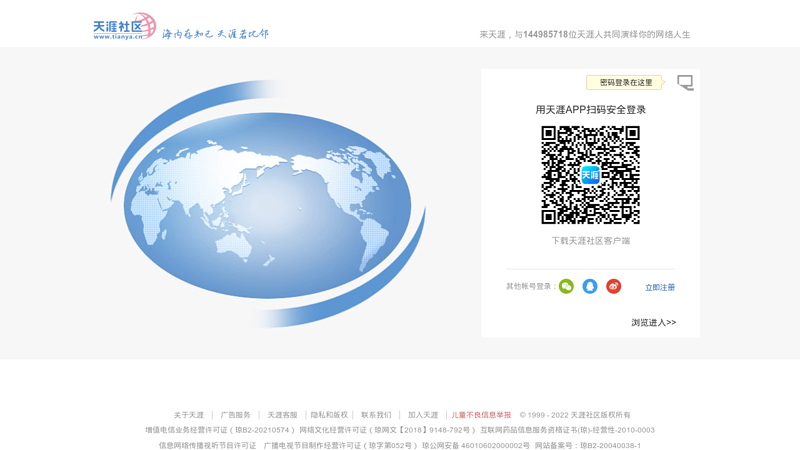Log in with Weibo icon
This screenshot has height=450, width=800.
point(613,286)
